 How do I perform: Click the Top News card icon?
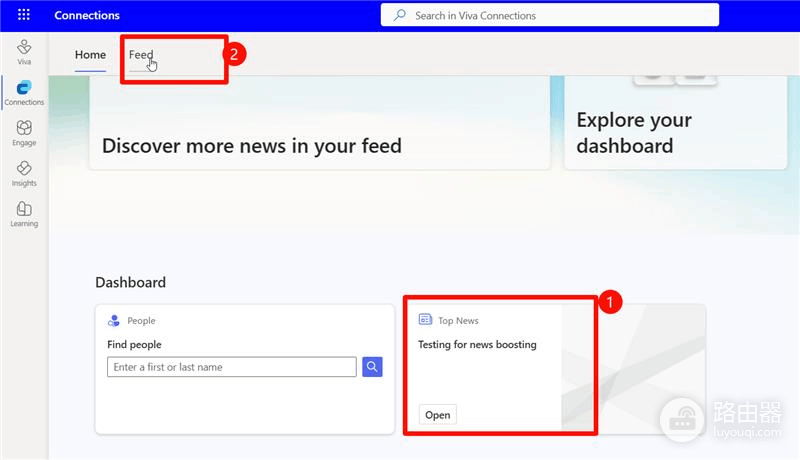[x=425, y=320]
